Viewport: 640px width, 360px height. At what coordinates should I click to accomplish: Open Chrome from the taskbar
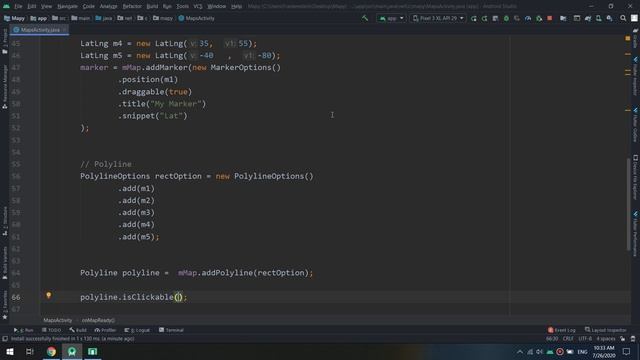tap(51, 351)
